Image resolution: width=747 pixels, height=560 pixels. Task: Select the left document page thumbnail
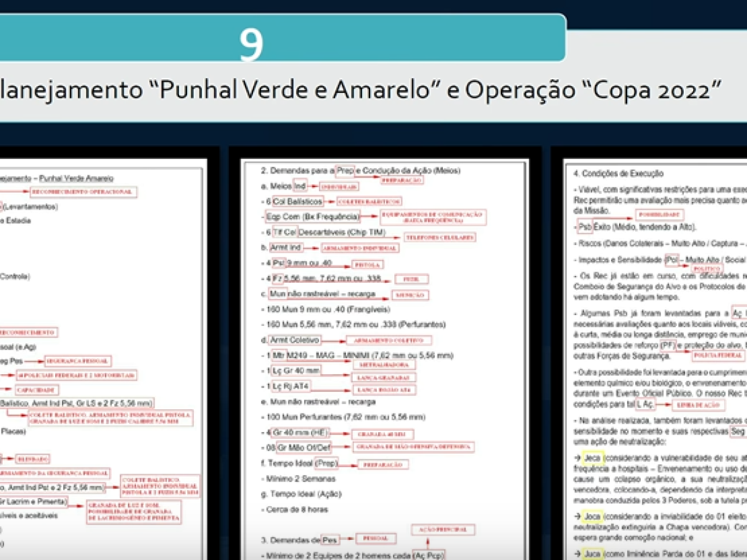coord(103,358)
